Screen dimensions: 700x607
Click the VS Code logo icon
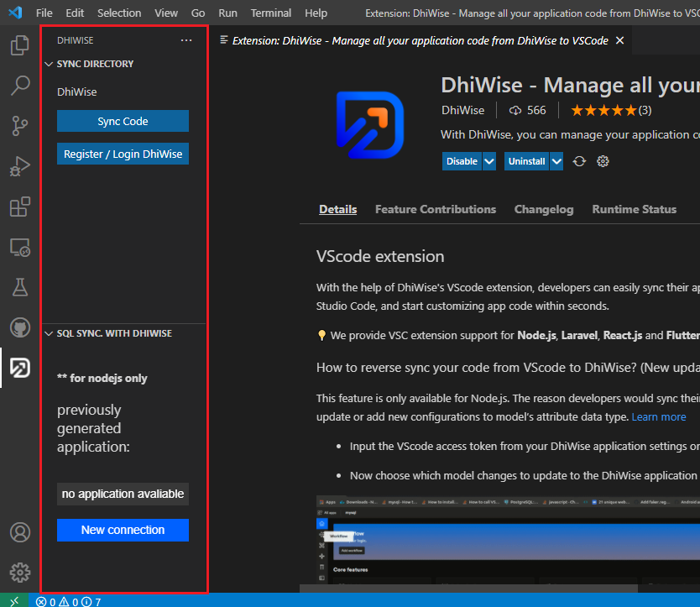tap(15, 12)
